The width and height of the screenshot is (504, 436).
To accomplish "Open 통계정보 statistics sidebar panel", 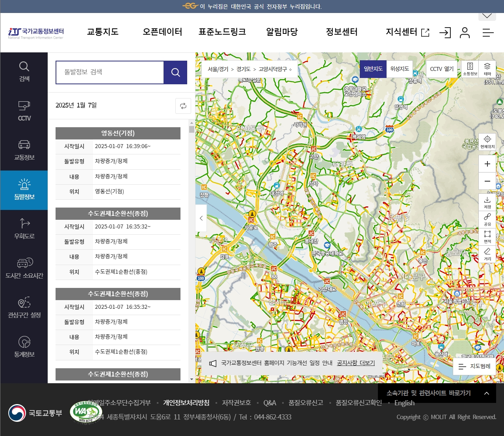I will [x=24, y=348].
